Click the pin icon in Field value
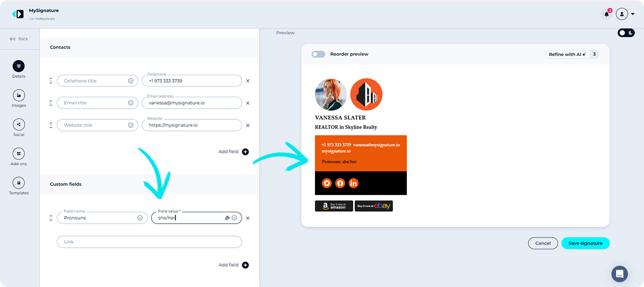Viewport: 644px width, 287px height. pyautogui.click(x=227, y=218)
